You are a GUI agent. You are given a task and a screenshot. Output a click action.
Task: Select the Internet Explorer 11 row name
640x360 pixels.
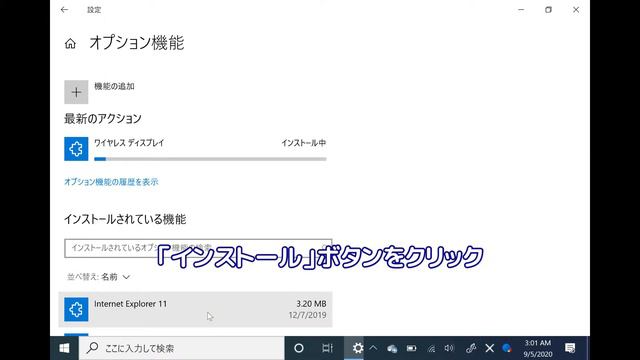point(131,304)
